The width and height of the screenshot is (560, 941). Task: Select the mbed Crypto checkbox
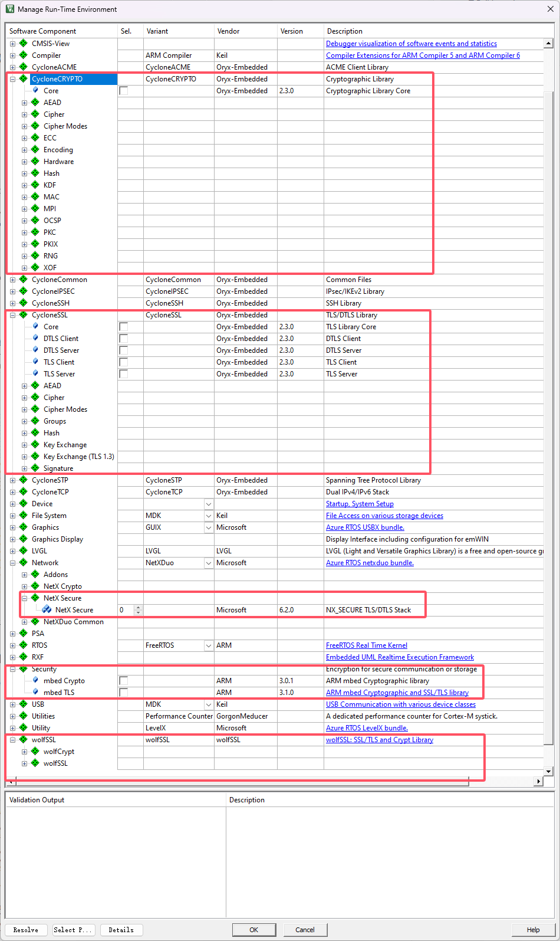tap(124, 681)
